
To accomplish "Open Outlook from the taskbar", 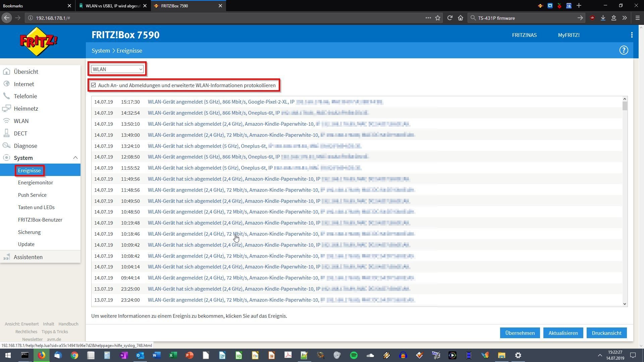I will coord(140,355).
